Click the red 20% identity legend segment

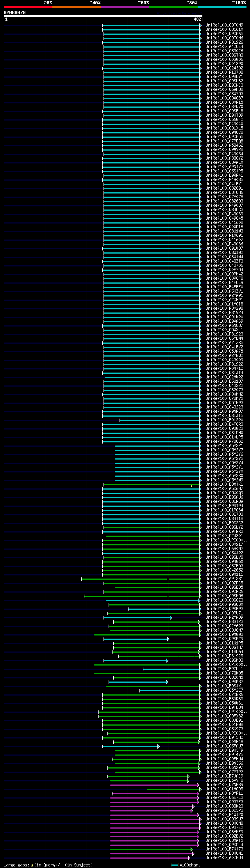[28, 7]
